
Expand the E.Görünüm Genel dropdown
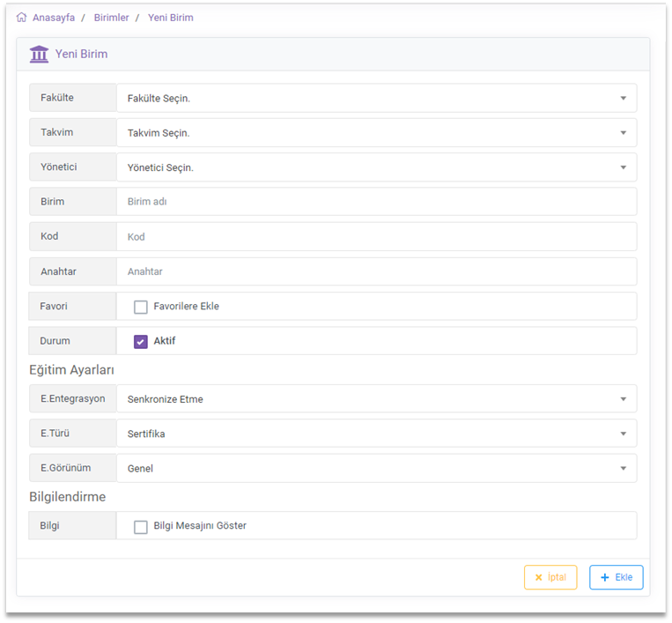376,469
